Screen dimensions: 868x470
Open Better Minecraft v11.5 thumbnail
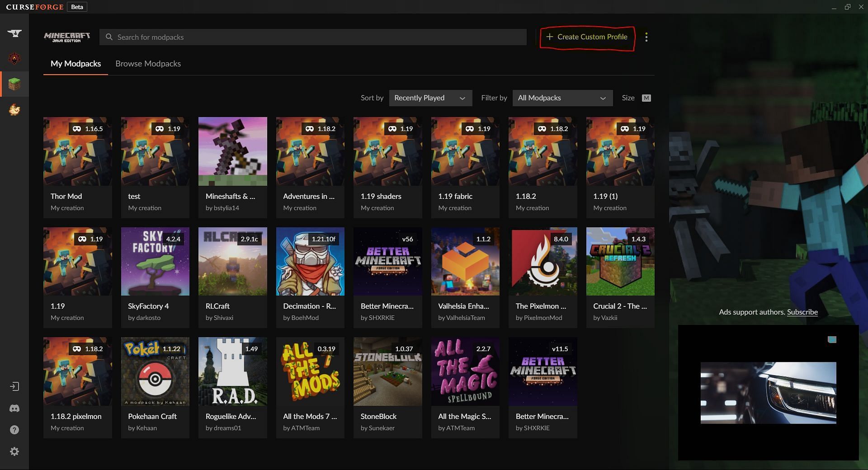click(x=543, y=371)
